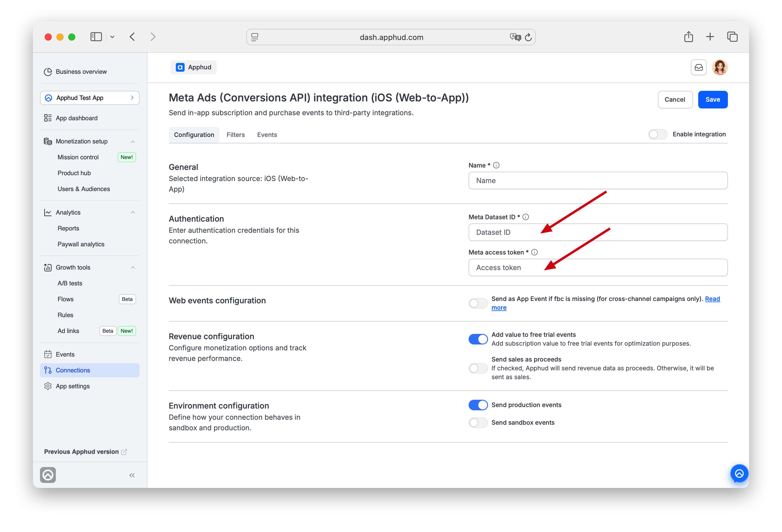Reload the page
The image size is (782, 532).
coord(528,37)
